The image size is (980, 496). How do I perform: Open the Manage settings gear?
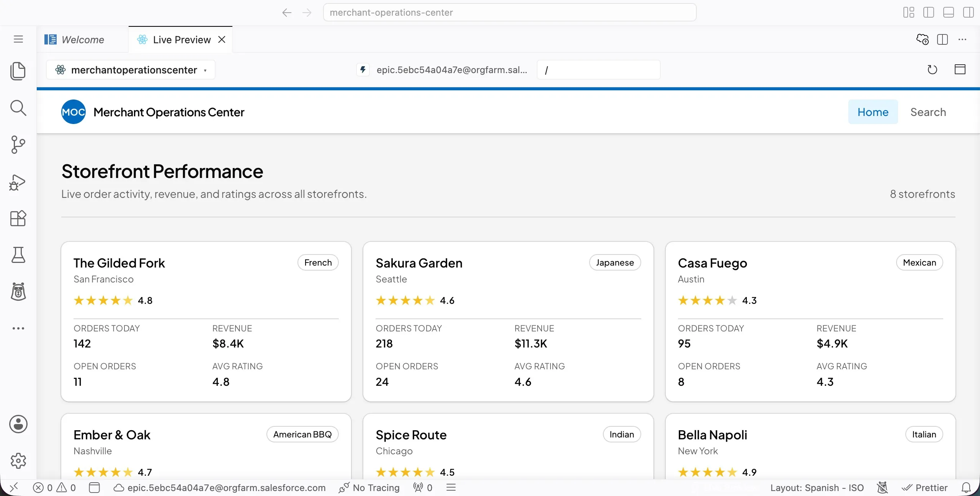point(18,461)
